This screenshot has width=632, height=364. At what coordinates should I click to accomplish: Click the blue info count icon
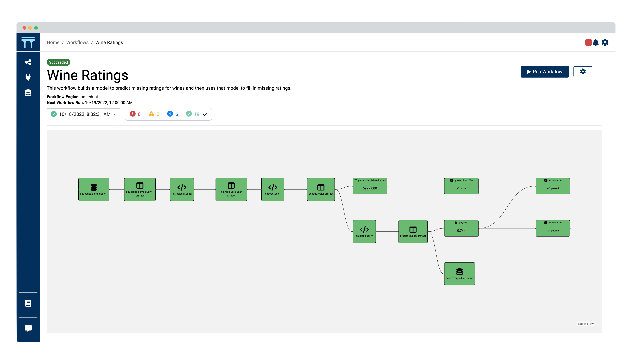point(170,114)
